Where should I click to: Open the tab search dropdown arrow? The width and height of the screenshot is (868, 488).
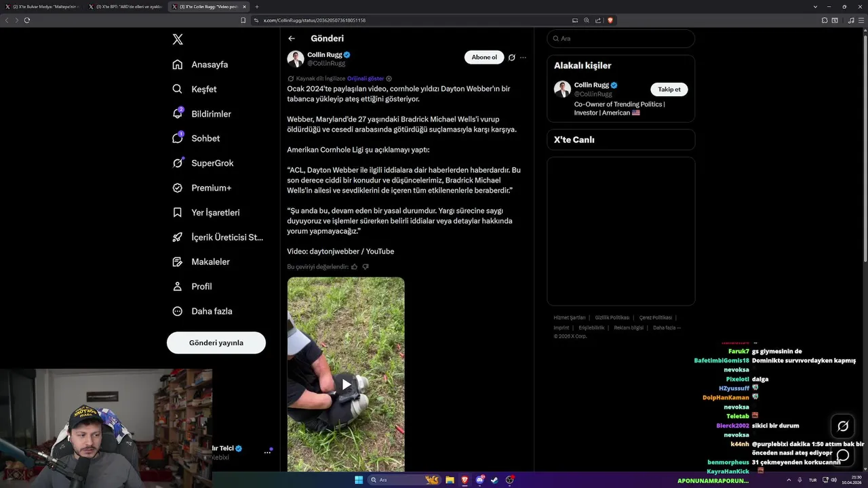pos(815,7)
